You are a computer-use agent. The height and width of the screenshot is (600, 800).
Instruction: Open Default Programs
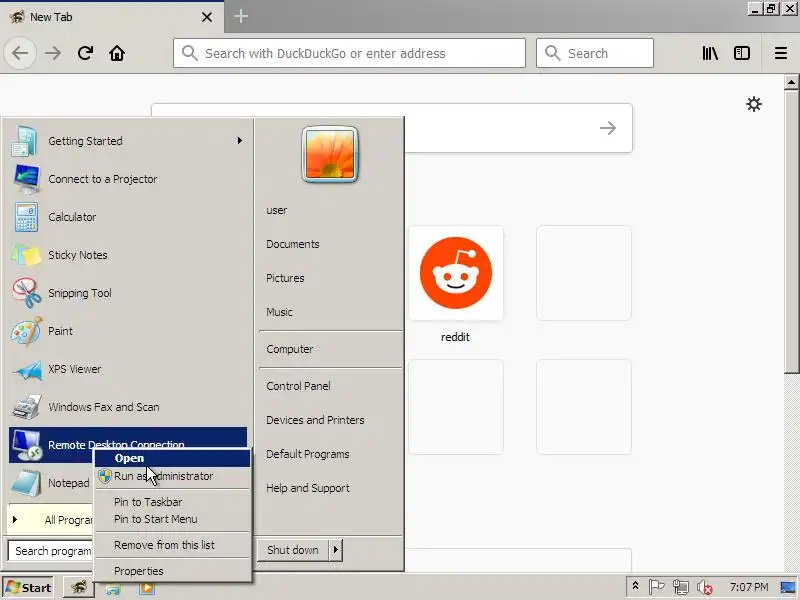(308, 454)
